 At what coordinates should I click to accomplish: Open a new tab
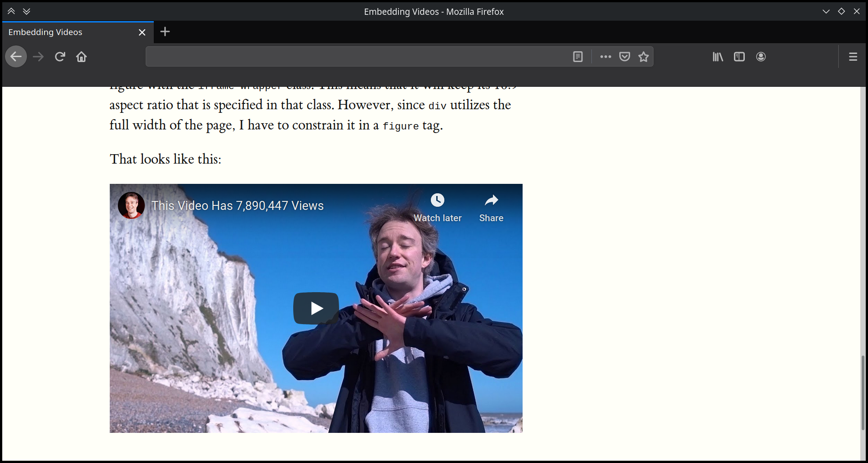click(x=165, y=31)
